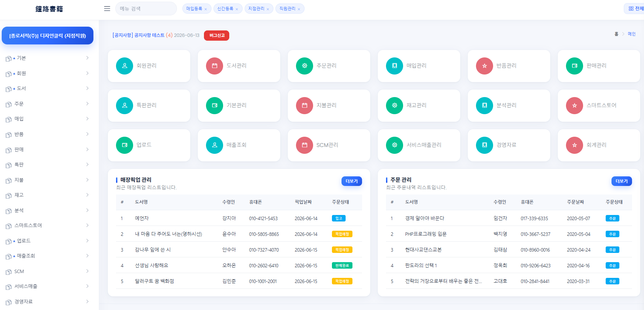Open the 서비스매출관리 gear icon

(395, 145)
